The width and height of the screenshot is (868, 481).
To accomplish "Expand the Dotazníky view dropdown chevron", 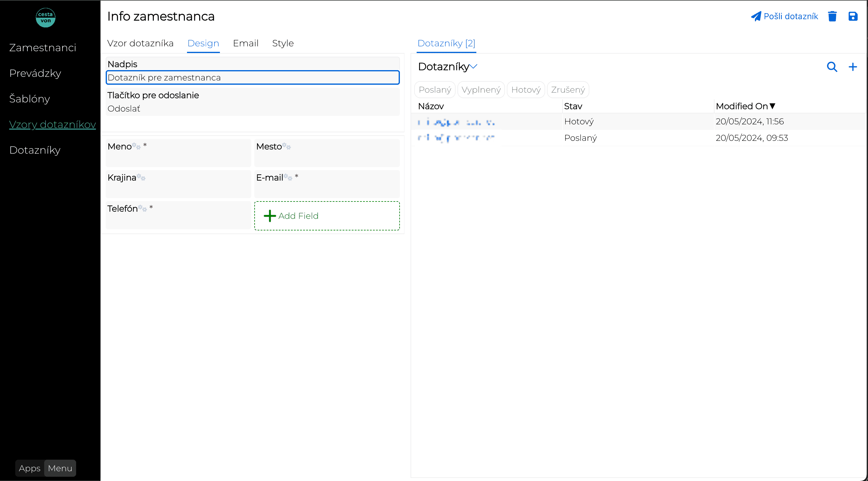I will point(473,67).
